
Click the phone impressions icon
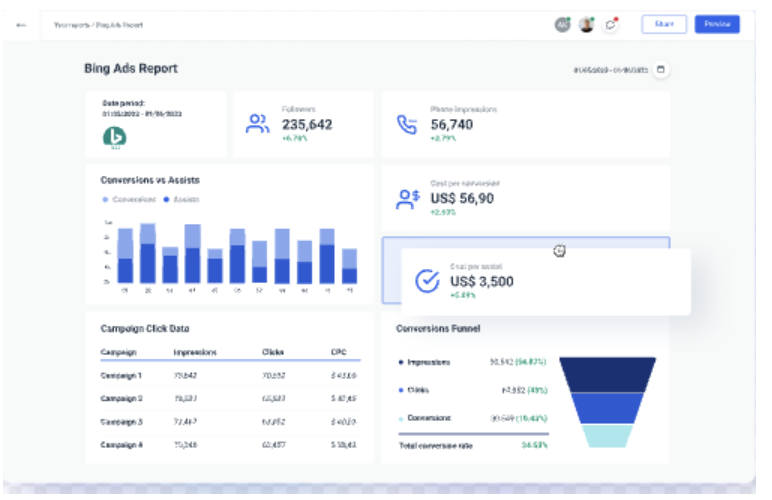(x=407, y=125)
